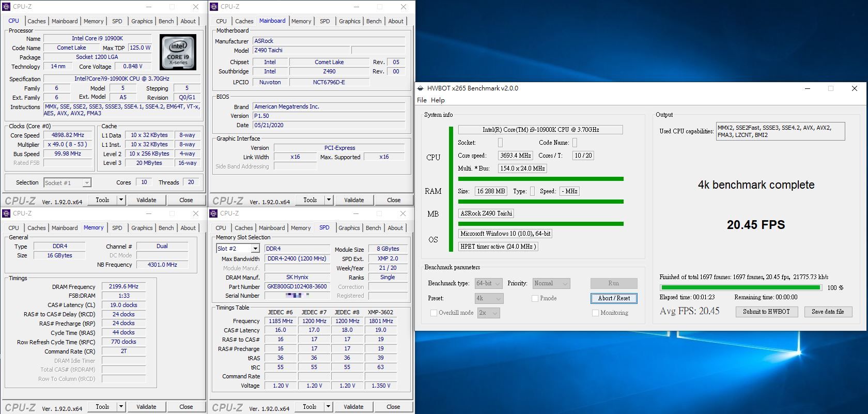Open the Graphics tab in the Mainboard CPU-Z window
Image resolution: width=868 pixels, height=414 pixels.
(x=350, y=21)
